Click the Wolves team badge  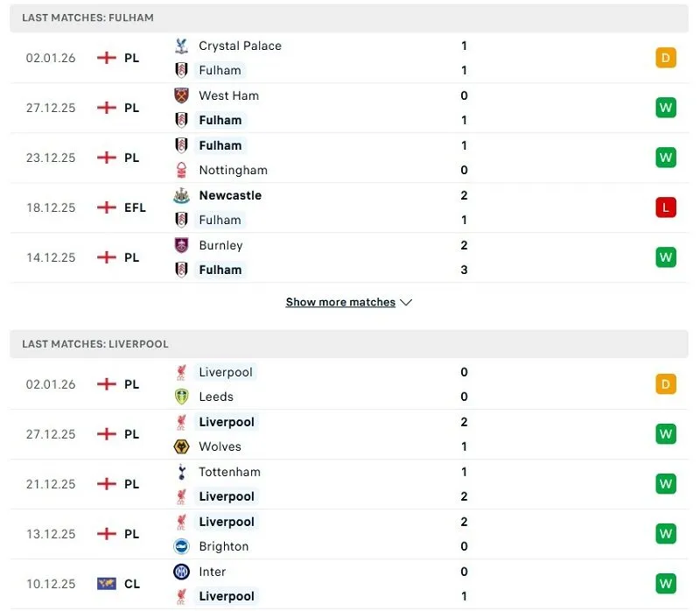(x=180, y=446)
